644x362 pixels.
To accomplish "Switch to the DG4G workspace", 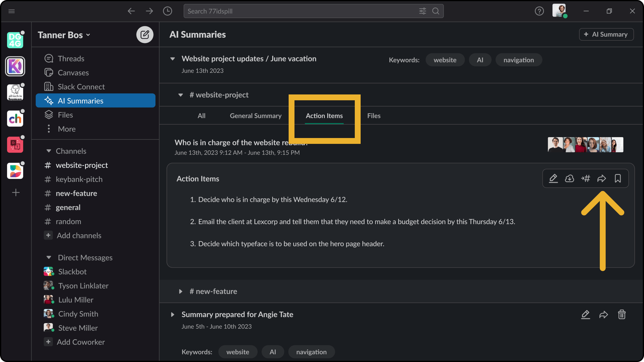I will pyautogui.click(x=15, y=40).
